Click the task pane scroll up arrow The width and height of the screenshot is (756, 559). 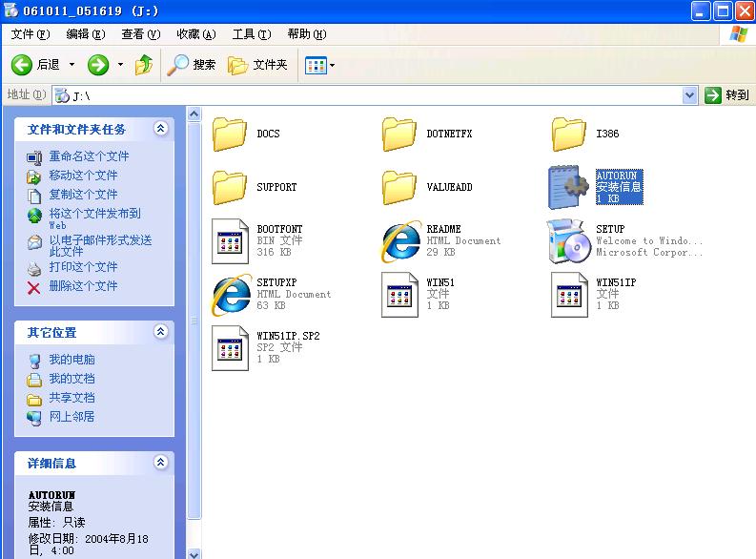194,114
